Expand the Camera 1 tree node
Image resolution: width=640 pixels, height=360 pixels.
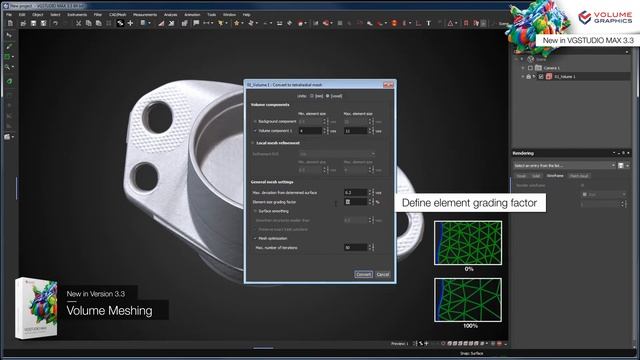coord(523,68)
